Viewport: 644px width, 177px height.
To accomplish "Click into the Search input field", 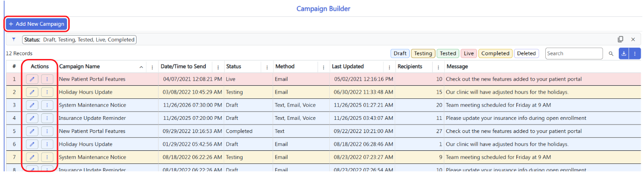I will [x=574, y=53].
